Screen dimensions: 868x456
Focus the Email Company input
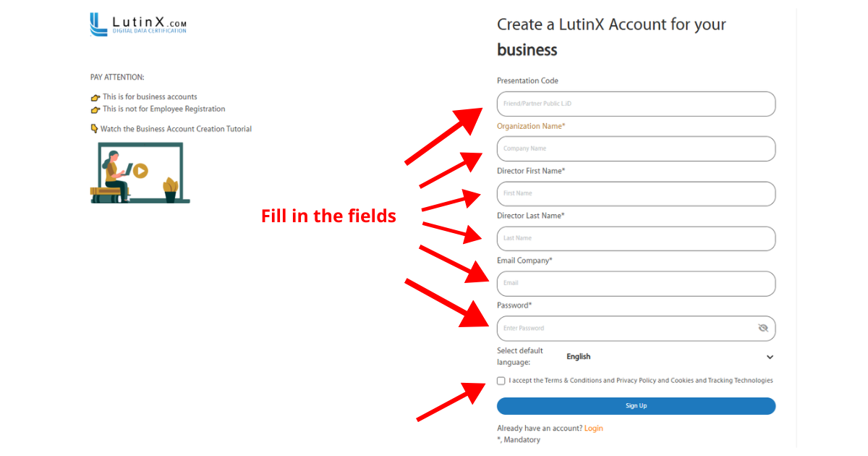[x=636, y=284]
